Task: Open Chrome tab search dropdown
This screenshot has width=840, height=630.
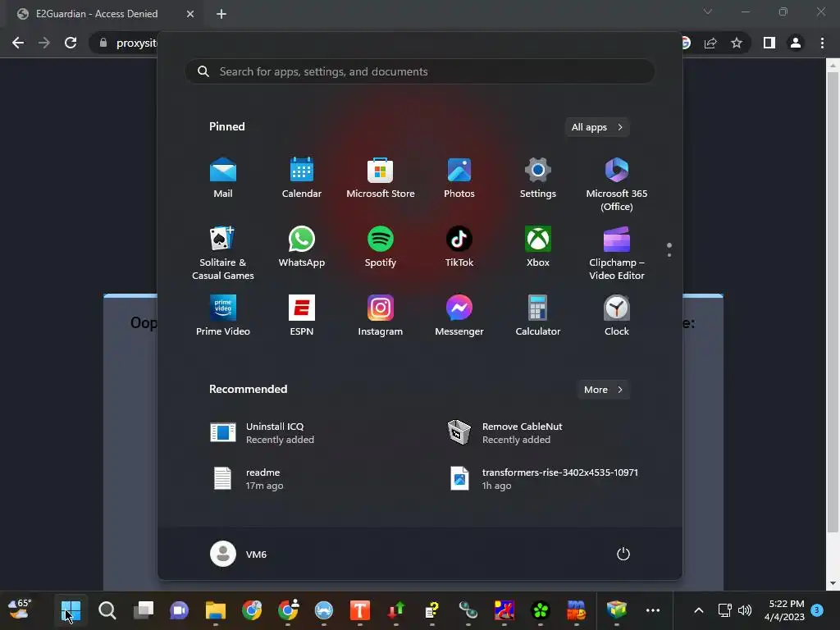Action: coord(708,11)
